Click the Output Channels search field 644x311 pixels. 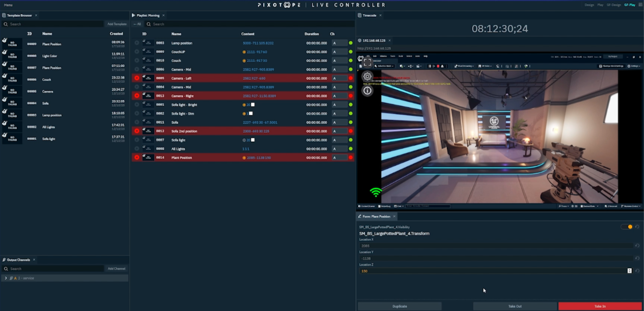52,269
